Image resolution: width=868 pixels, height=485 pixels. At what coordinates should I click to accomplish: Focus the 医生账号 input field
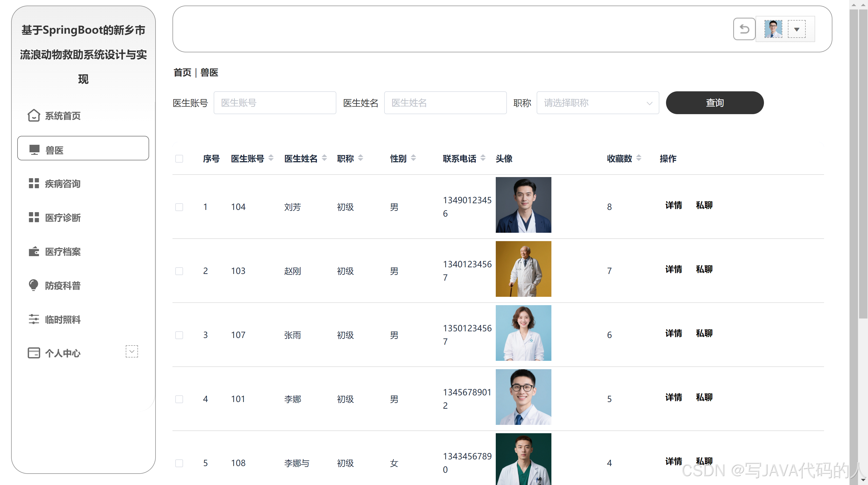pos(275,103)
